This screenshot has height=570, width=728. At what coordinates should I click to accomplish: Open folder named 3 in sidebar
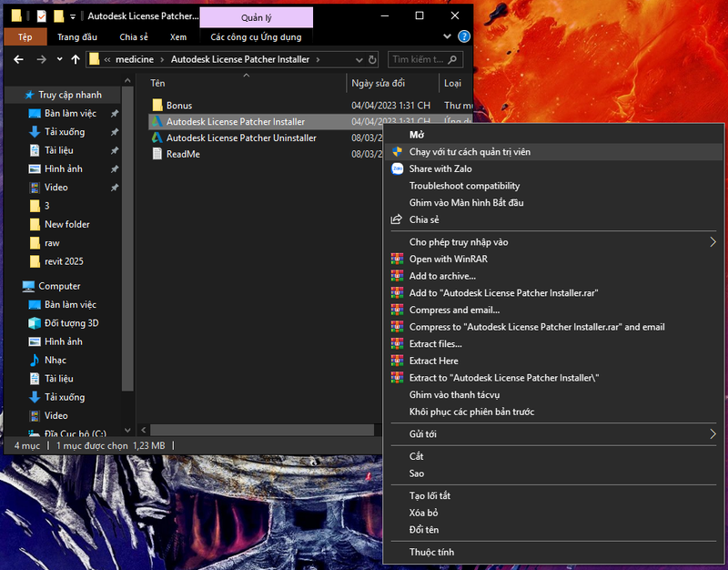click(46, 206)
